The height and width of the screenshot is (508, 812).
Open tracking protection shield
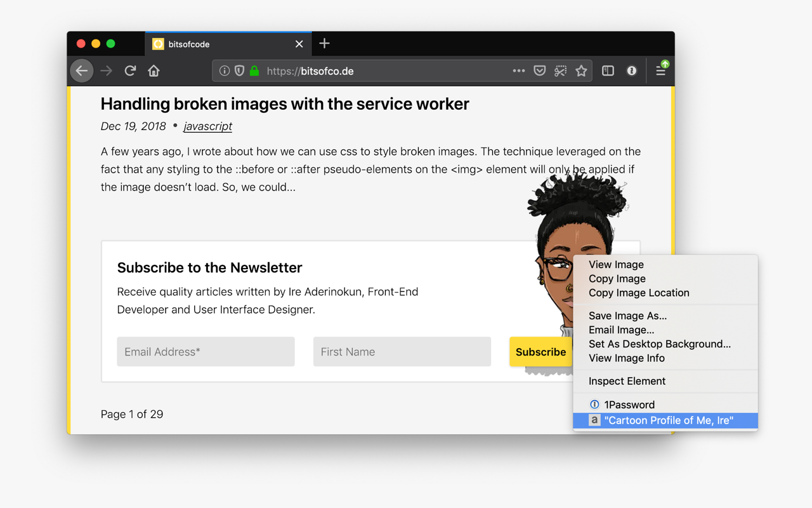239,71
